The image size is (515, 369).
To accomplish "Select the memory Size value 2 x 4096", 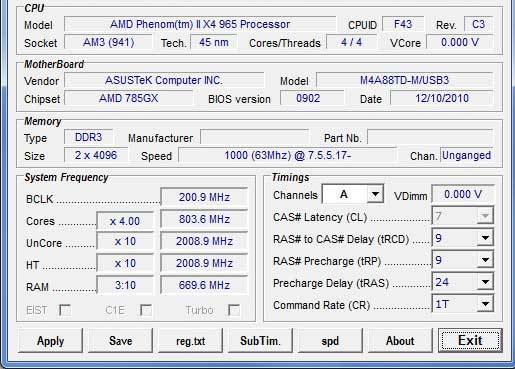I will pos(96,155).
